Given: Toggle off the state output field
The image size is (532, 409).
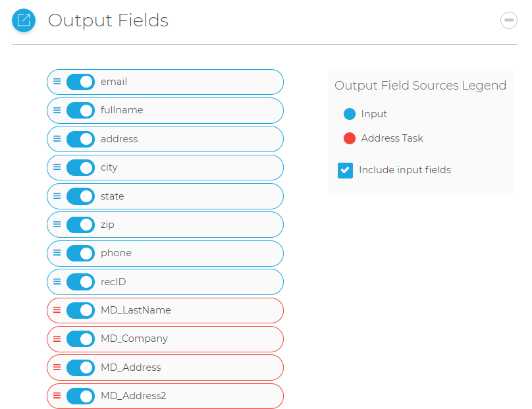Looking at the screenshot, I should click(x=80, y=196).
